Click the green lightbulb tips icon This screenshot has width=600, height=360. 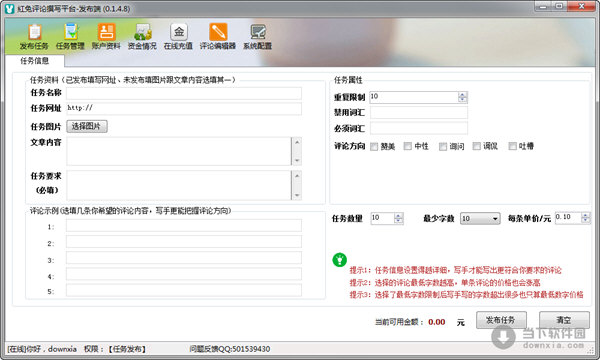pos(339,260)
